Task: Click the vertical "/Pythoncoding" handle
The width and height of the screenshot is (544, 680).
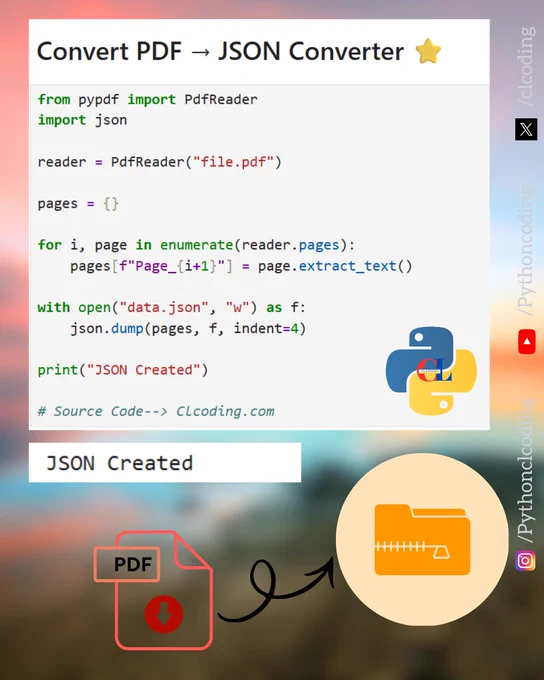Action: 526,252
